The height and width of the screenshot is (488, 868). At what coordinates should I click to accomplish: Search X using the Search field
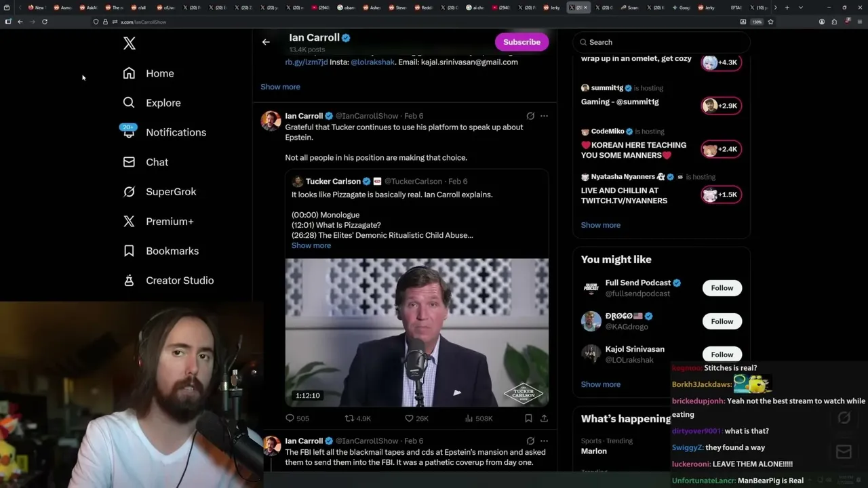click(x=661, y=42)
